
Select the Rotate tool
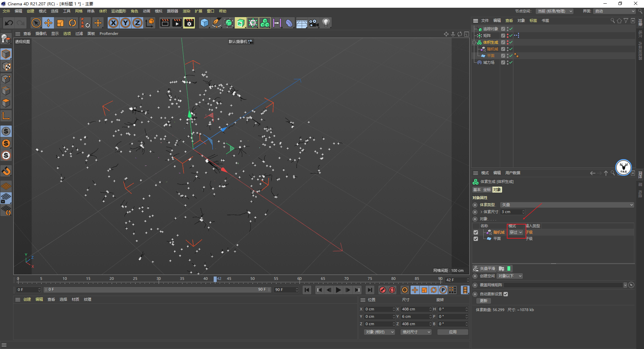[x=72, y=23]
